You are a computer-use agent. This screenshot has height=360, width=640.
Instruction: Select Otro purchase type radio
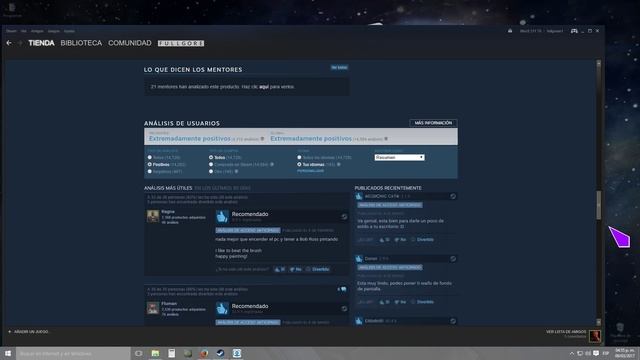click(211, 171)
